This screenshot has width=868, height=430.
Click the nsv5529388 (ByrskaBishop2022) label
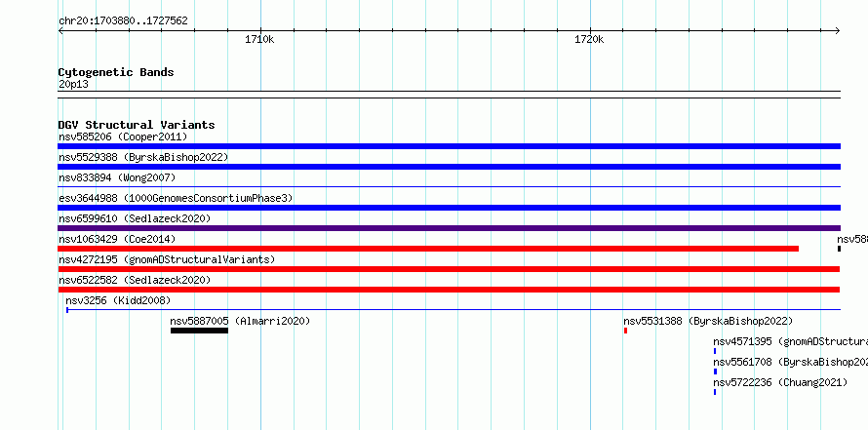[143, 157]
